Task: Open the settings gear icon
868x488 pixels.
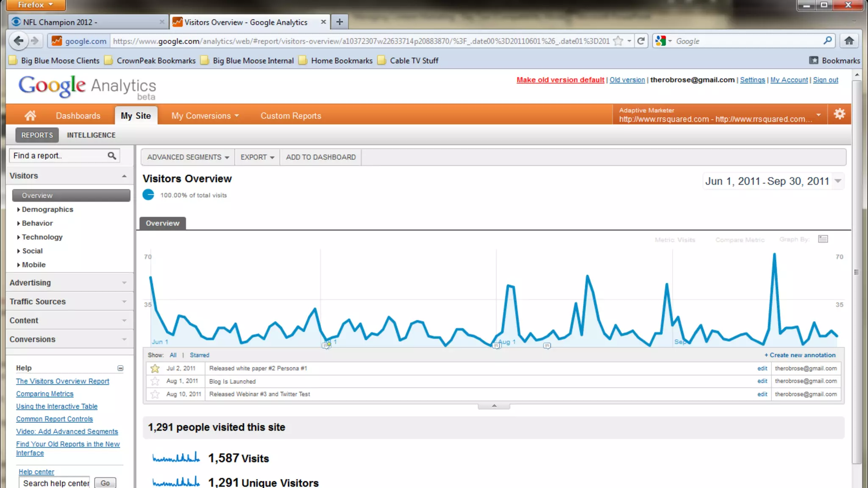Action: pos(839,114)
